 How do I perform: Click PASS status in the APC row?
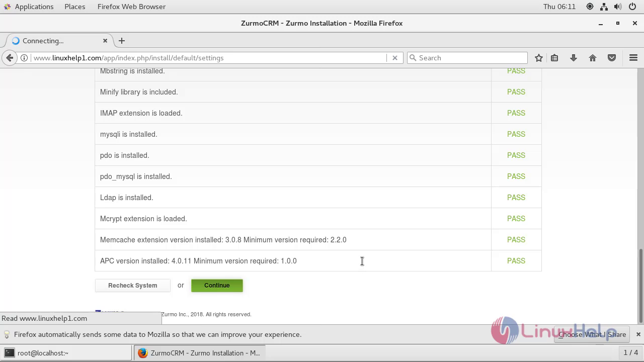516,261
